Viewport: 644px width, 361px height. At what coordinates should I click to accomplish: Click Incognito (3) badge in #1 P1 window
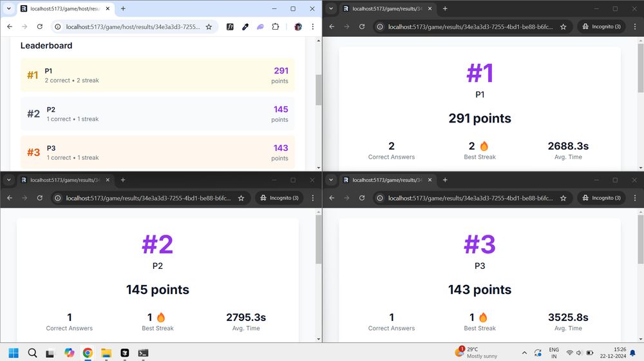(x=601, y=26)
